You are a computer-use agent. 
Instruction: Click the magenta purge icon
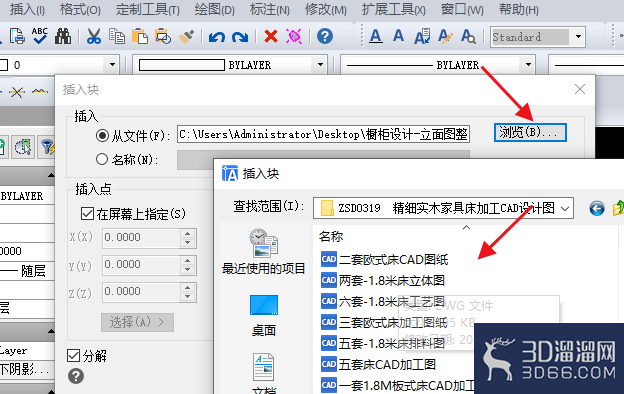[x=294, y=36]
